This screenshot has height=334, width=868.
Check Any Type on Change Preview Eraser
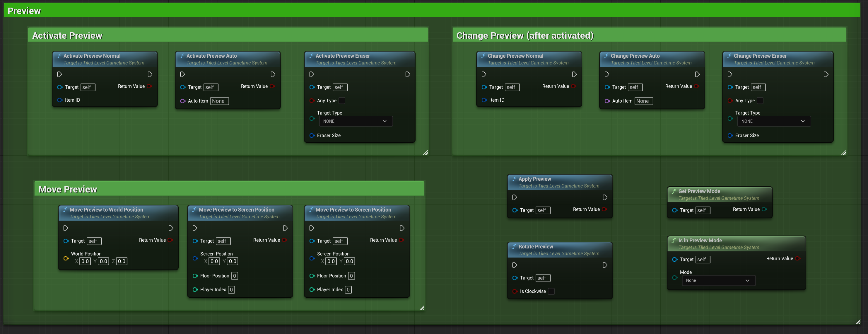point(760,100)
